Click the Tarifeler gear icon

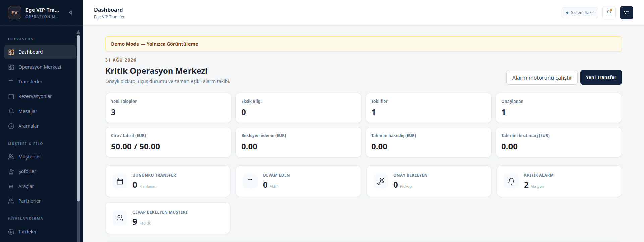11,232
